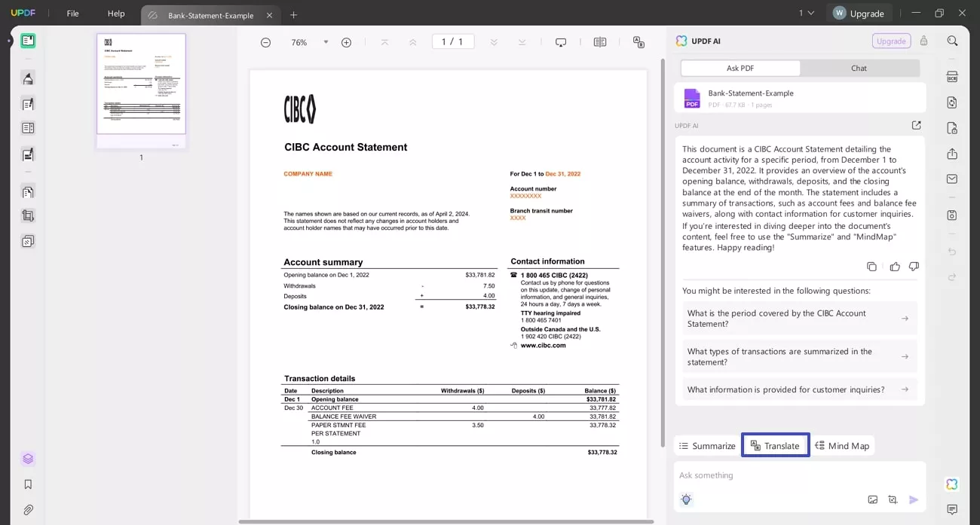This screenshot has height=525, width=980.
Task: Click the account Upgrade button in the title bar
Action: click(859, 13)
